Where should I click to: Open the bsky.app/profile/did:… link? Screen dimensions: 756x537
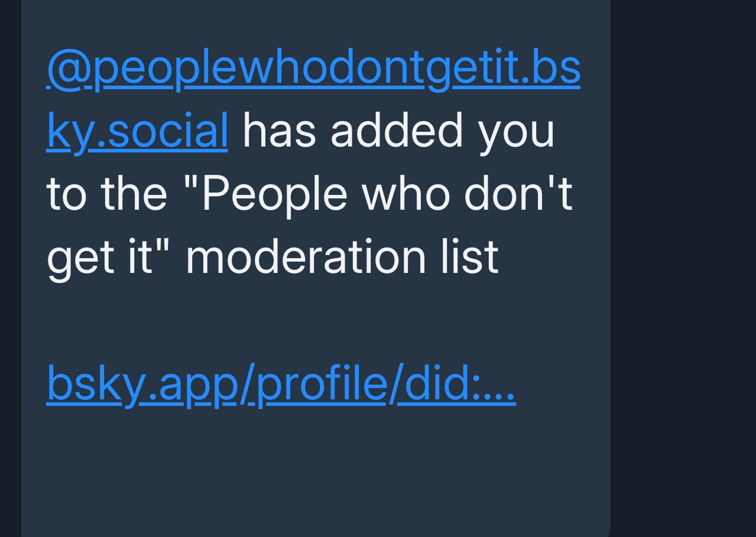(x=281, y=383)
